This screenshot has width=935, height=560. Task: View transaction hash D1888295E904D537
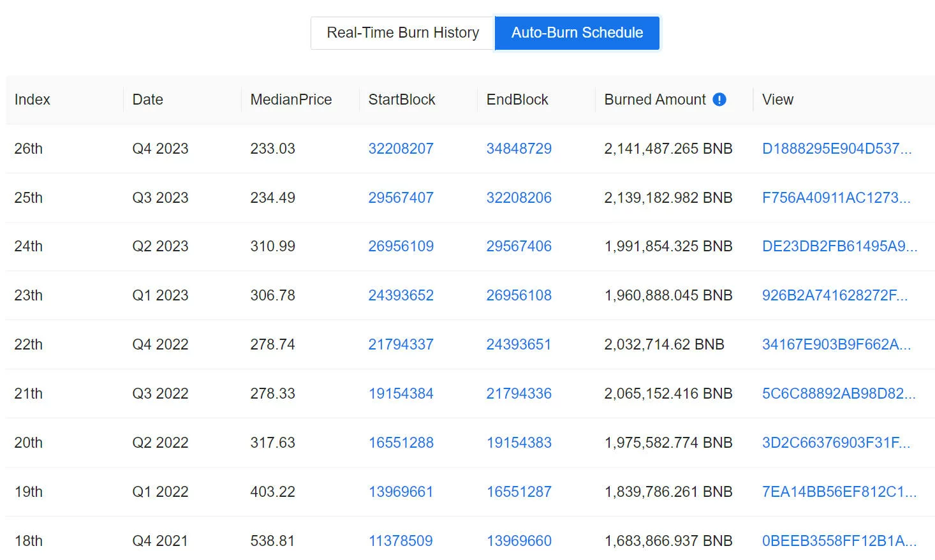[836, 149]
